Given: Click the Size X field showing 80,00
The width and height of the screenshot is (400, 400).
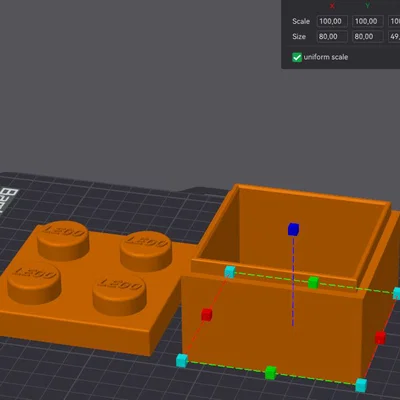Looking at the screenshot, I should 332,36.
